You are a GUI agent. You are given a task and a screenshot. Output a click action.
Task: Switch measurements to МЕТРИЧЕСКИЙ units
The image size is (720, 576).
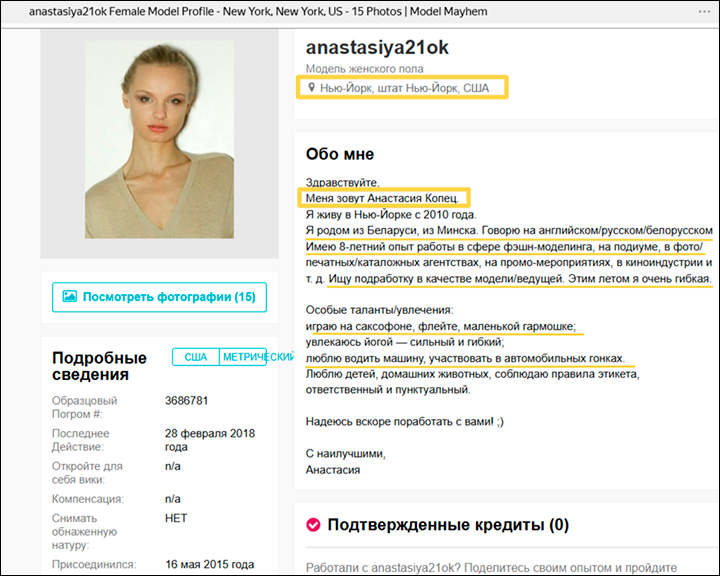coord(243,357)
